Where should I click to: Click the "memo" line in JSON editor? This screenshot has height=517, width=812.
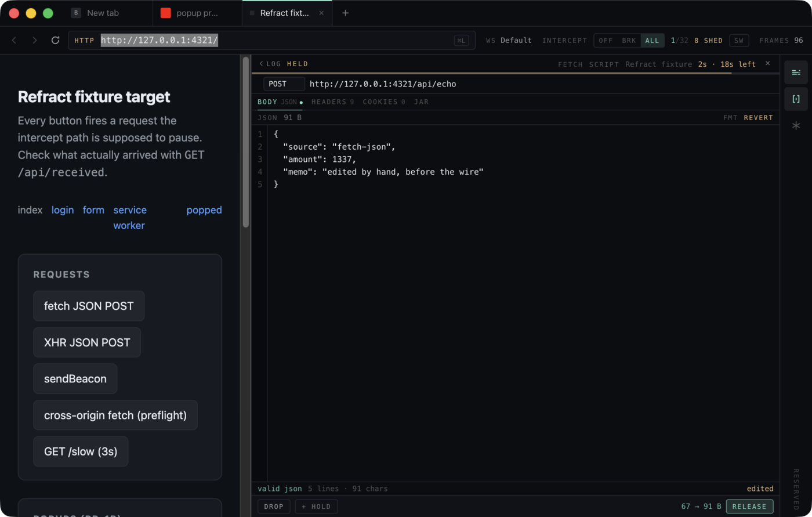point(383,172)
